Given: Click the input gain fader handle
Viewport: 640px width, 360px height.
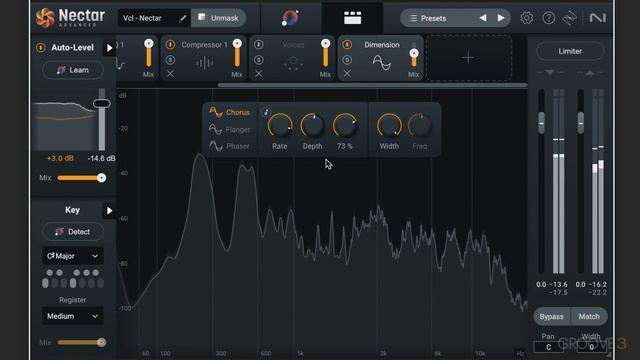Looking at the screenshot, I should coord(541,122).
